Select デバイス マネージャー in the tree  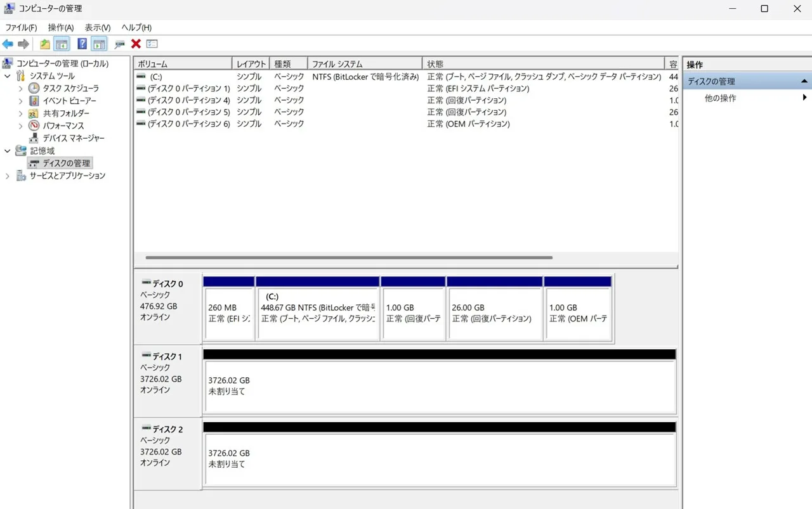(x=74, y=138)
